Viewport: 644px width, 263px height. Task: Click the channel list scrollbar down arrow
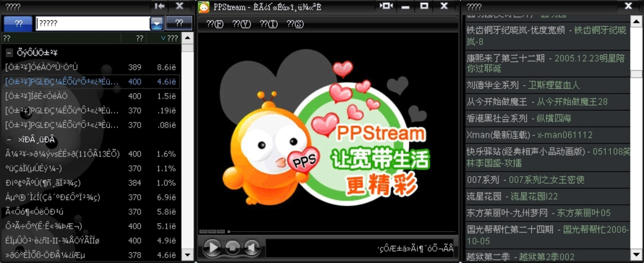[x=187, y=255]
